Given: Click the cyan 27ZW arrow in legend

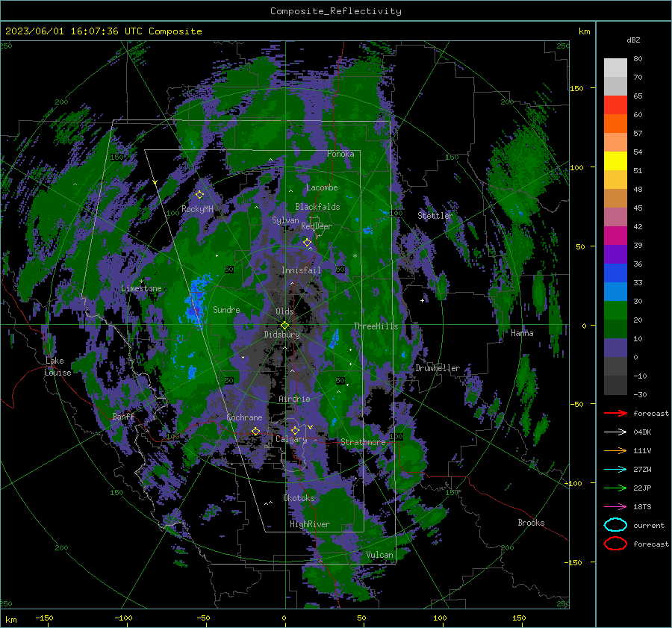Looking at the screenshot, I should click(615, 470).
